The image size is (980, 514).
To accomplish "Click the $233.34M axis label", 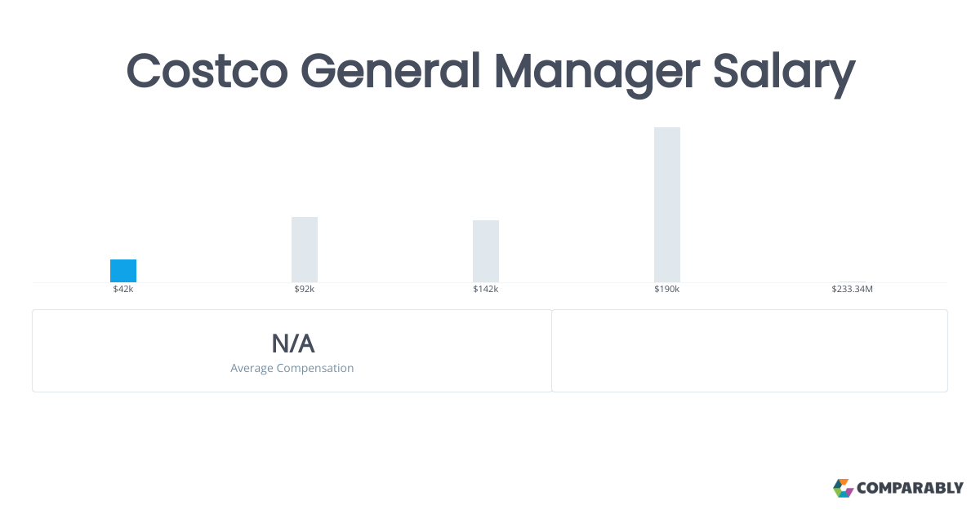I will [853, 290].
